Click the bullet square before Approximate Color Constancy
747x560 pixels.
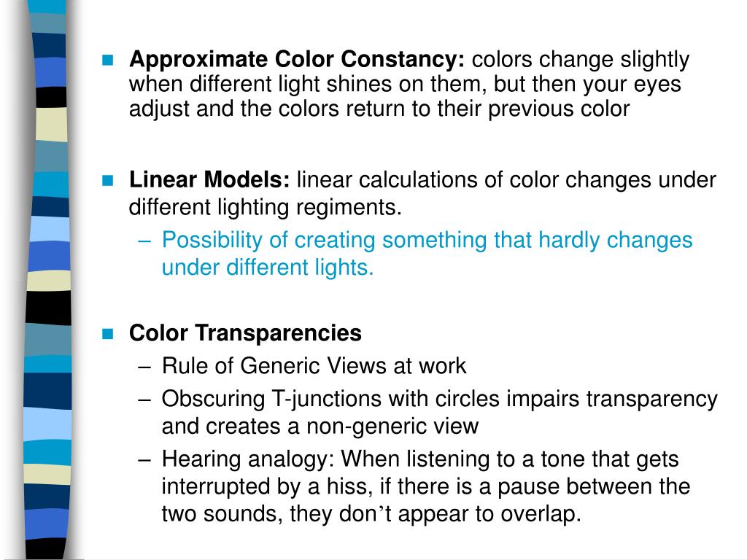[x=108, y=60]
